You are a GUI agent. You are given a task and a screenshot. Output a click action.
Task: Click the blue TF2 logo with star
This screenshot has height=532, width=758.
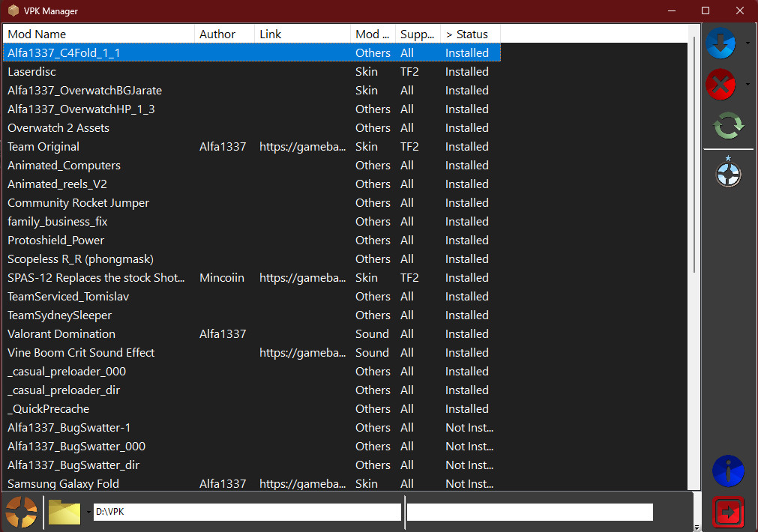[727, 172]
